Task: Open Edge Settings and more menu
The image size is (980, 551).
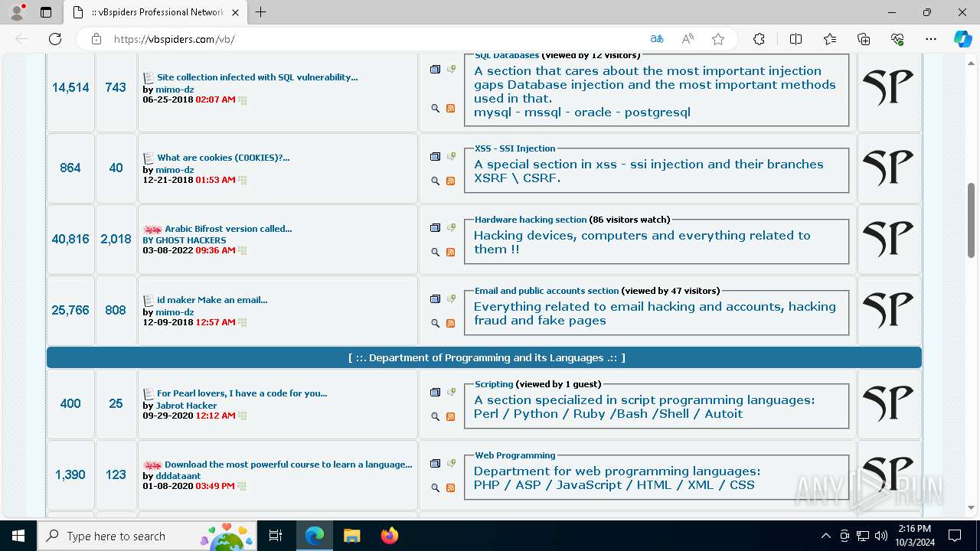Action: click(x=931, y=39)
